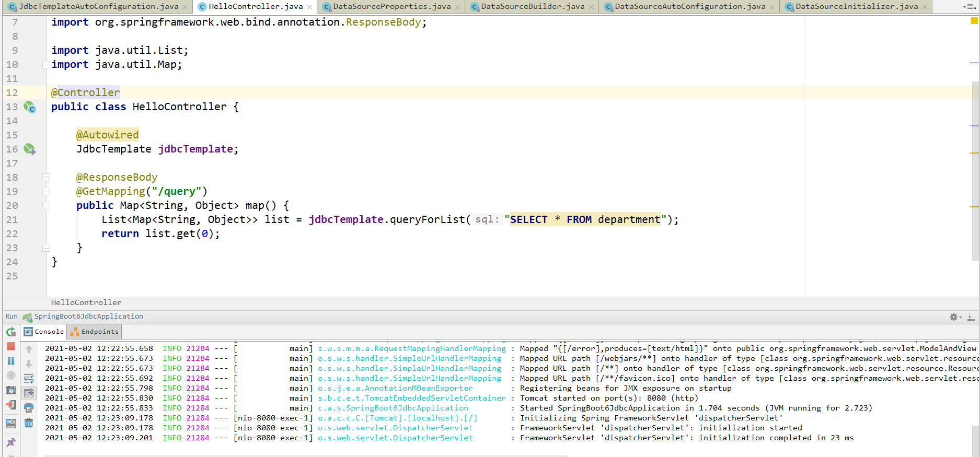Click the Exit icon in Run toolbar
The image size is (980, 457).
click(x=11, y=405)
